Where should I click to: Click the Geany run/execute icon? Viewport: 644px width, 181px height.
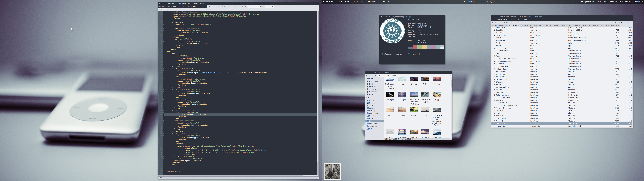coord(243,6)
